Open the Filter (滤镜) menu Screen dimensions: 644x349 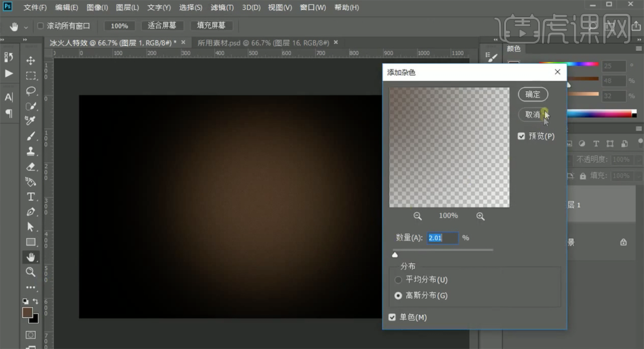point(222,8)
